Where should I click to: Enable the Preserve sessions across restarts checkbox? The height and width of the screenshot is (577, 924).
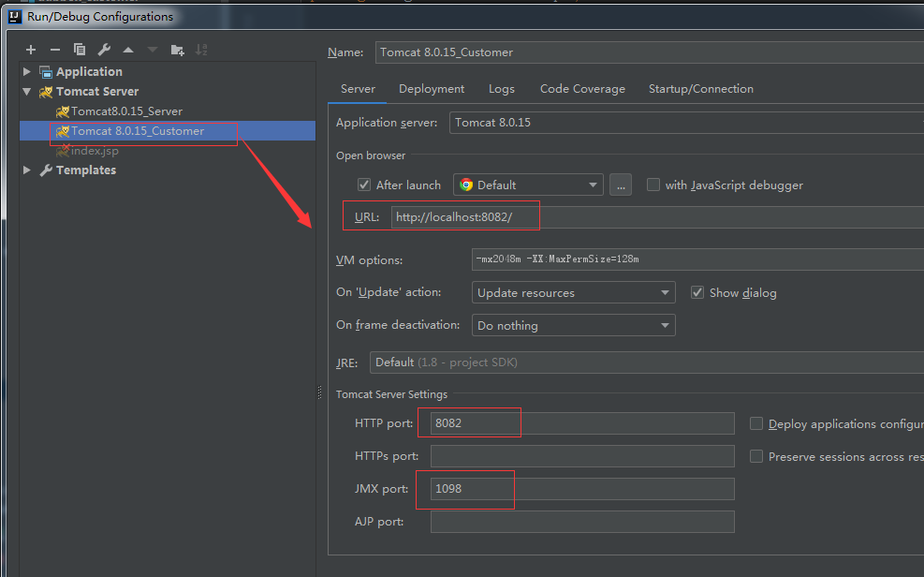(756, 456)
